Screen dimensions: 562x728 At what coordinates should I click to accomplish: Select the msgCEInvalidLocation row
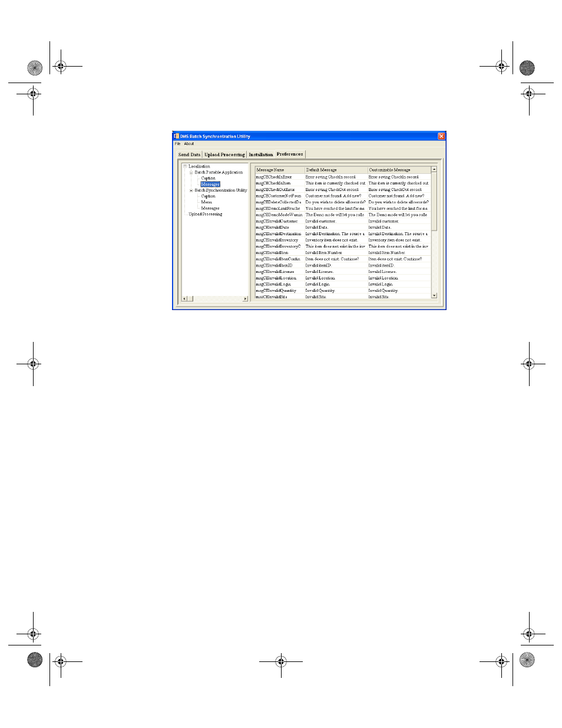[x=343, y=278]
